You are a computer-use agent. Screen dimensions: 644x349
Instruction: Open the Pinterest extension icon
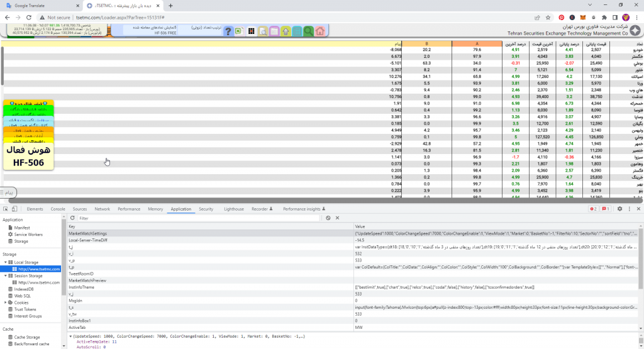click(x=562, y=18)
